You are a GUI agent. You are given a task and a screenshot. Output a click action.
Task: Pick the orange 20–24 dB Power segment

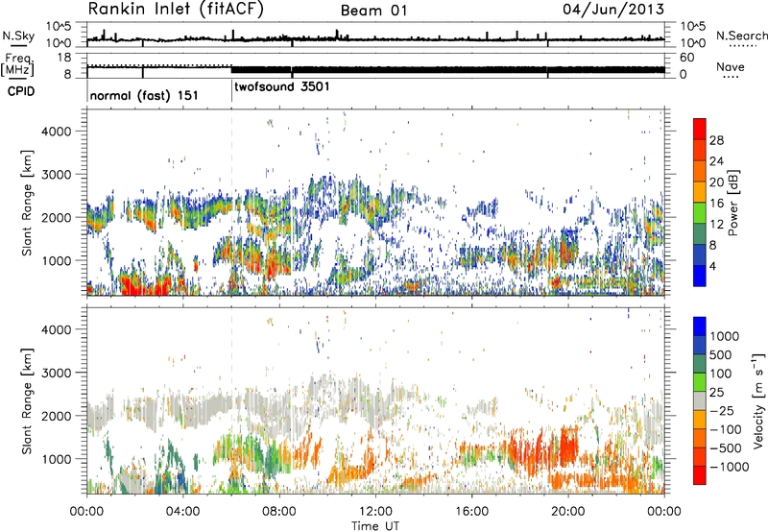(700, 171)
